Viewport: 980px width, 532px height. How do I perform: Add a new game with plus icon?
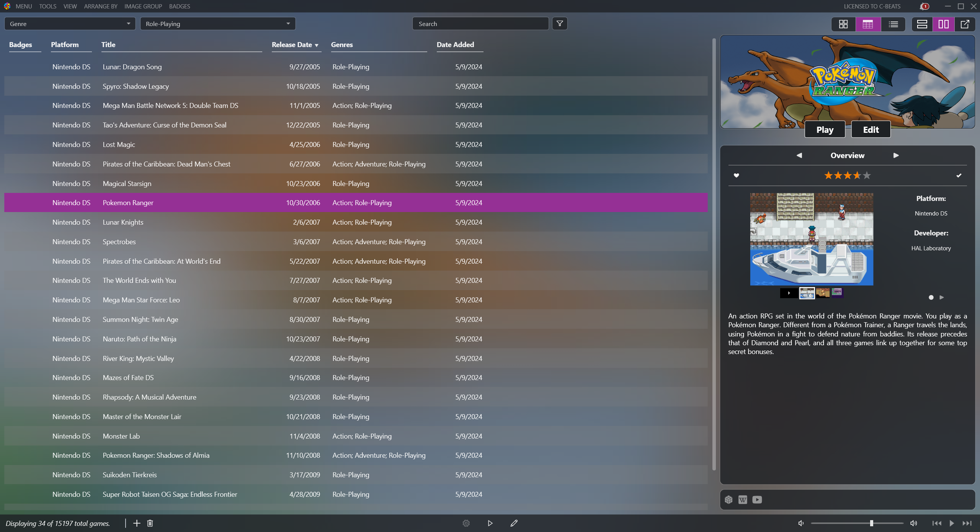click(137, 523)
